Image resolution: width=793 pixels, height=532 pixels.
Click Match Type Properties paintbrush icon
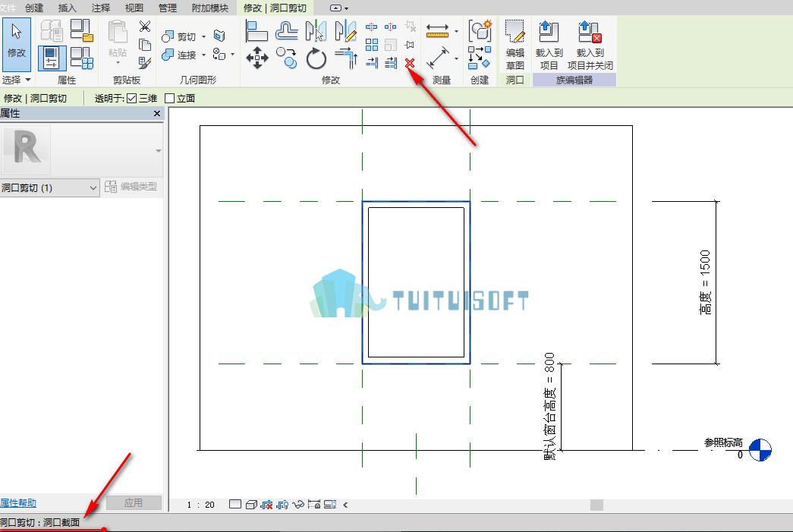145,63
